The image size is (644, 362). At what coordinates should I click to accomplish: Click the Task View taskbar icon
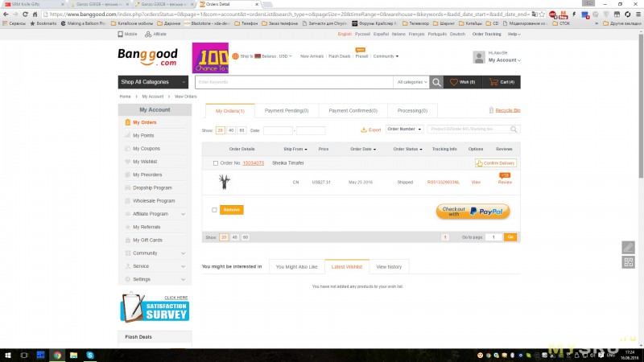tap(24, 356)
